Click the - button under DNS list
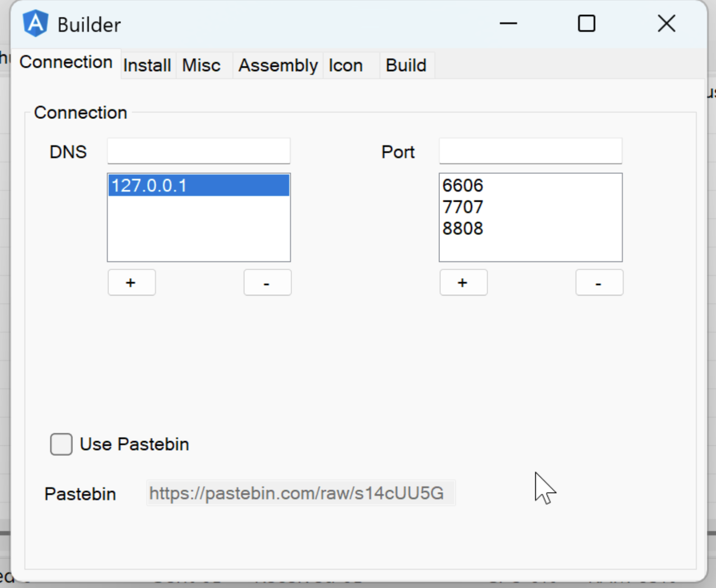 (267, 282)
